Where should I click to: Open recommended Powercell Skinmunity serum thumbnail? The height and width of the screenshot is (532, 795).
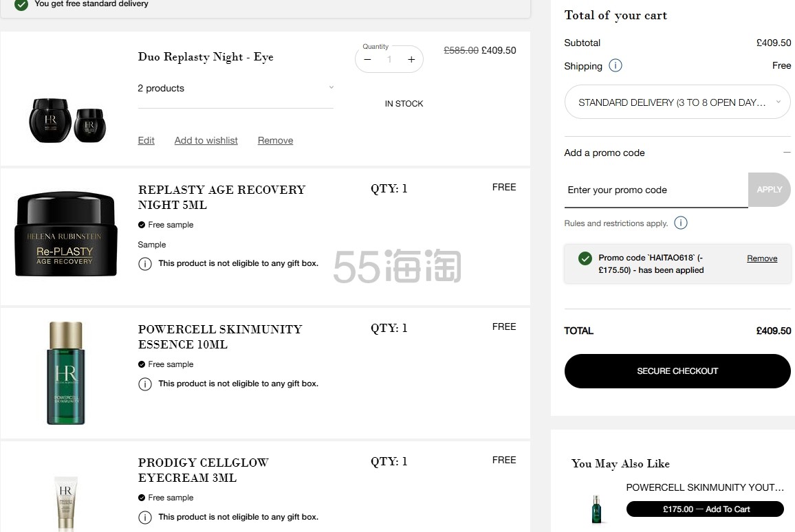[x=596, y=509]
